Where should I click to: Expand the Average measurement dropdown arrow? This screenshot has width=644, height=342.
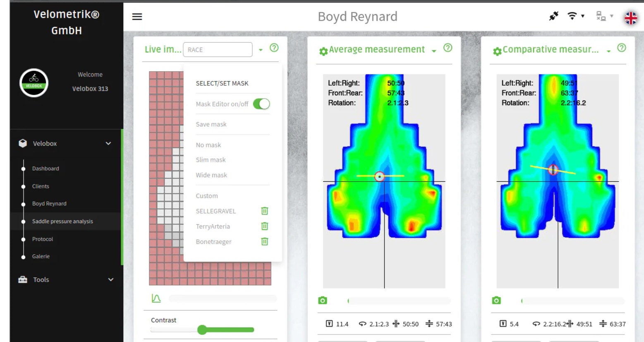434,51
